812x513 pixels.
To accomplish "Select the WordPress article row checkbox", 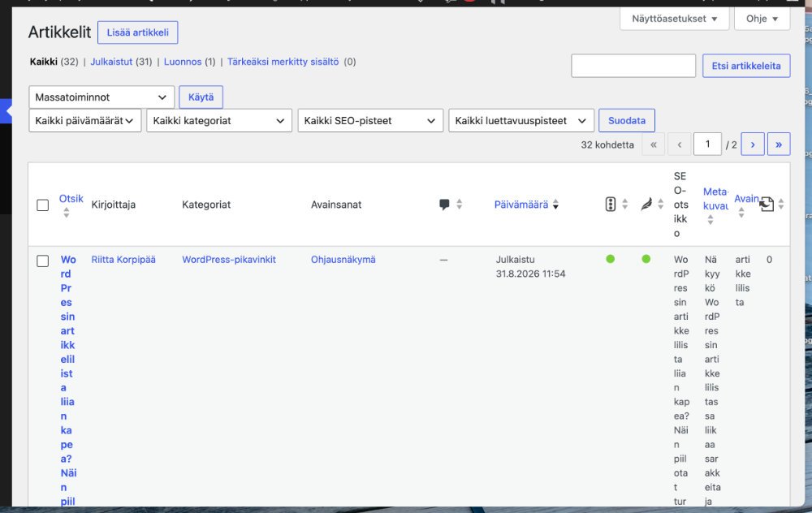I will [x=43, y=261].
